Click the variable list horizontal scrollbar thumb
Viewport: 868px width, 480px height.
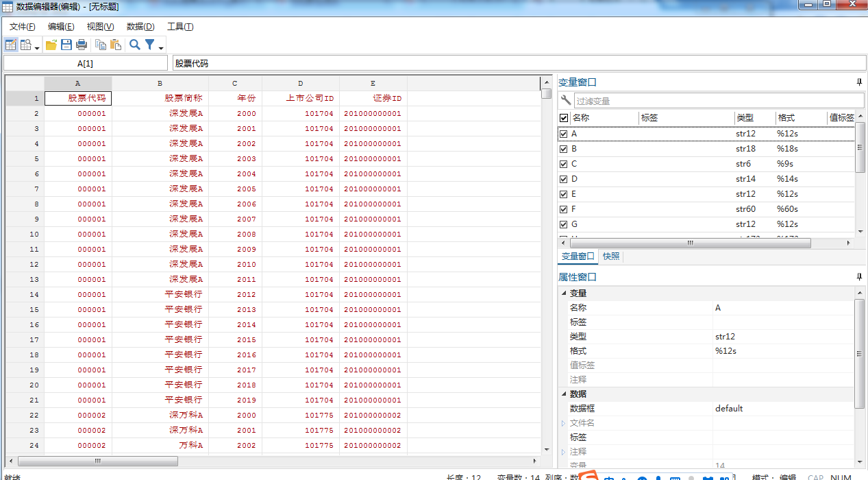click(691, 243)
